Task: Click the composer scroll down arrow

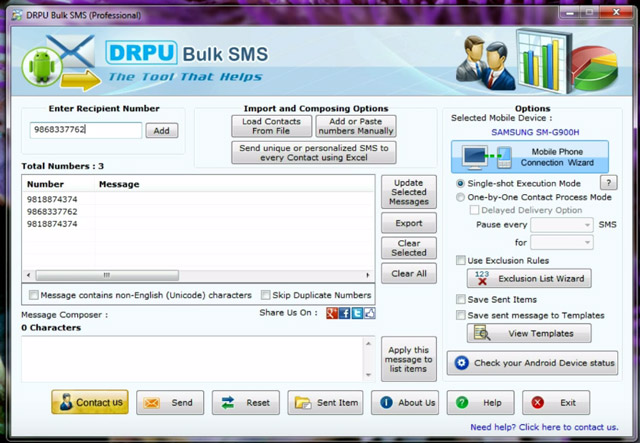Action: (369, 375)
